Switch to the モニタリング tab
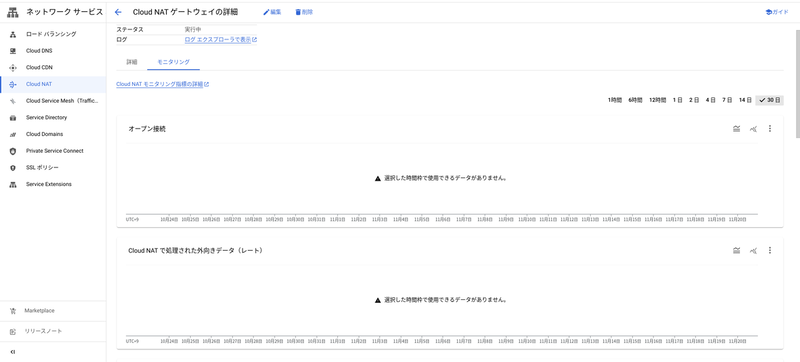 pos(173,62)
